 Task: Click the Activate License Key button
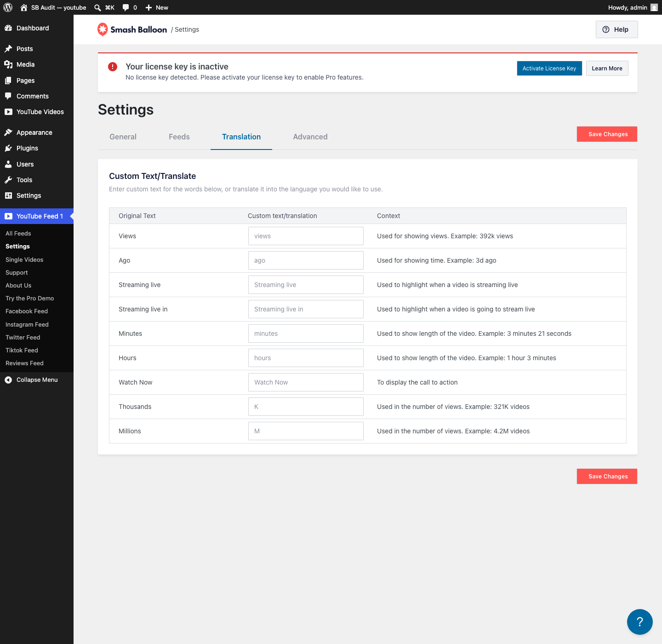click(x=549, y=69)
